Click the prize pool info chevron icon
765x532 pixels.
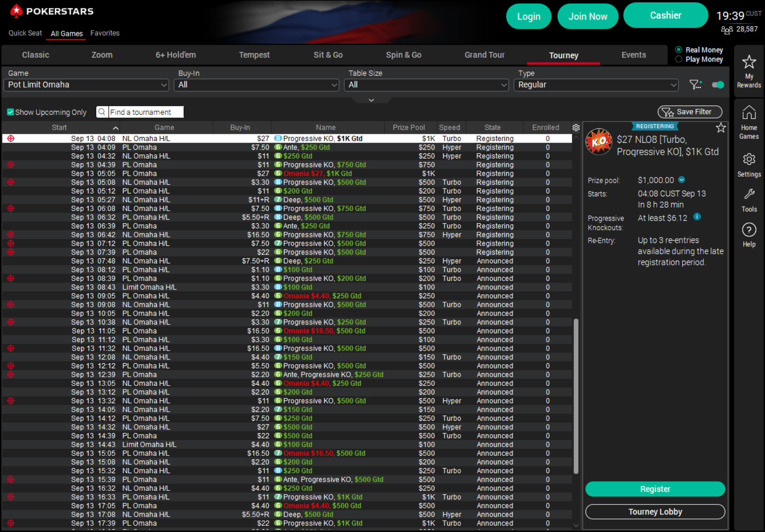coord(682,180)
